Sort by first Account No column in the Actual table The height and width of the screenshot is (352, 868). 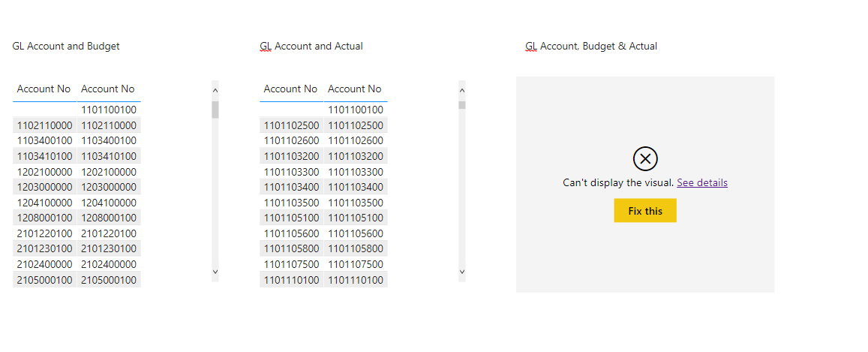click(290, 89)
